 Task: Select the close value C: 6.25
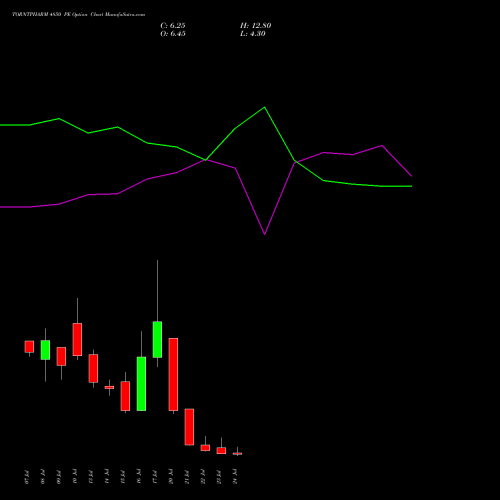(x=173, y=26)
